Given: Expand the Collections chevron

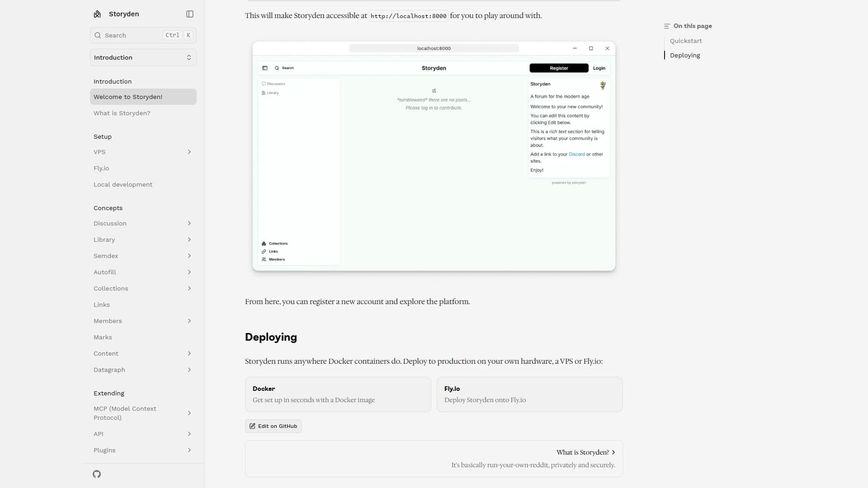Looking at the screenshot, I should click(x=189, y=288).
